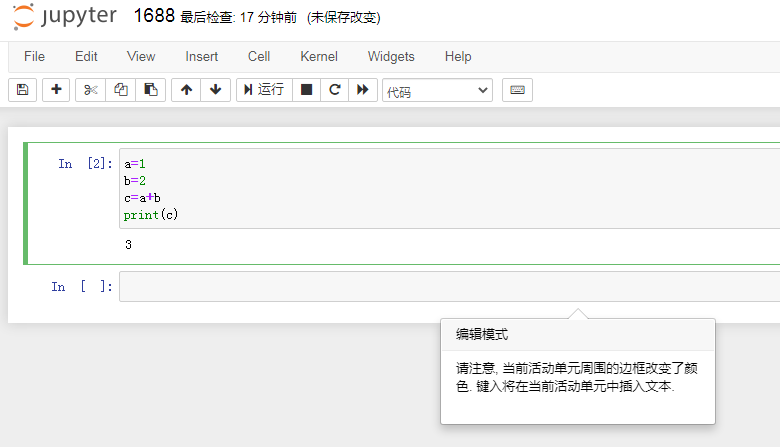Viewport: 780px width, 447px height.
Task: Click the 最后检查: 17 分钟前 checkpoint text
Action: click(238, 17)
